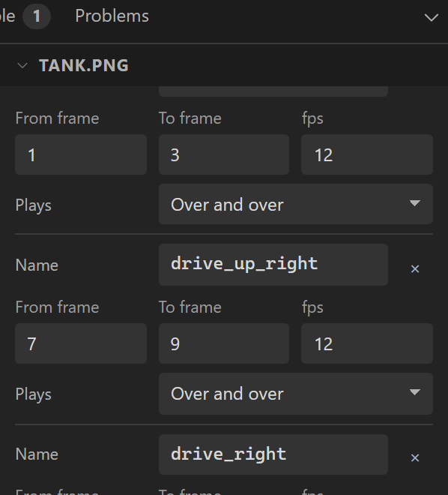The image size is (448, 495).
Task: Edit fps field above drive_up_right
Action: (x=367, y=154)
